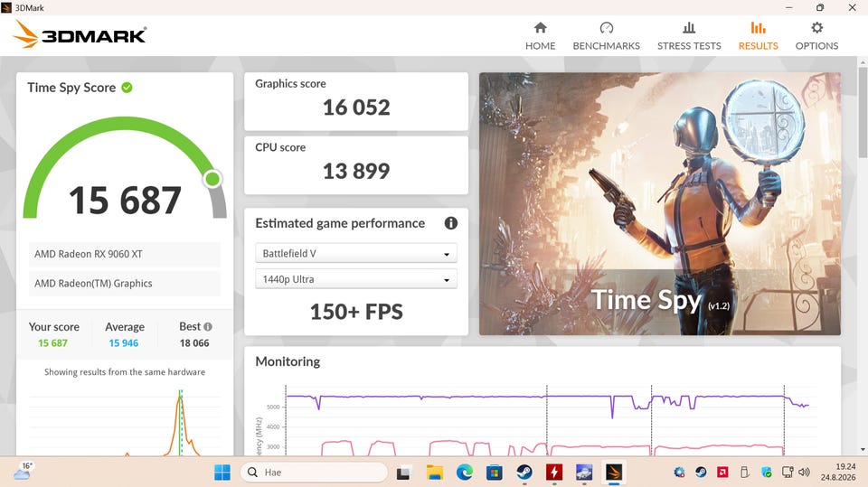Launch Microsoft Edge from the taskbar

click(465, 473)
